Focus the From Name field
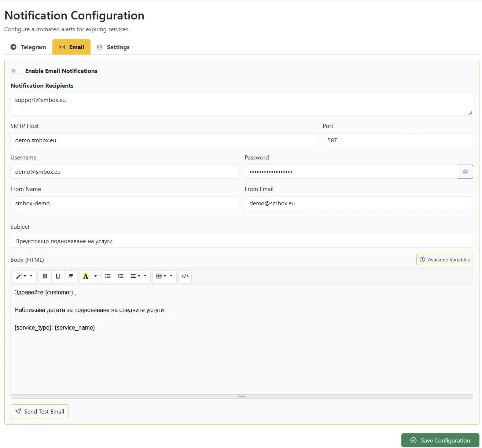This screenshot has width=482, height=448. coord(125,203)
